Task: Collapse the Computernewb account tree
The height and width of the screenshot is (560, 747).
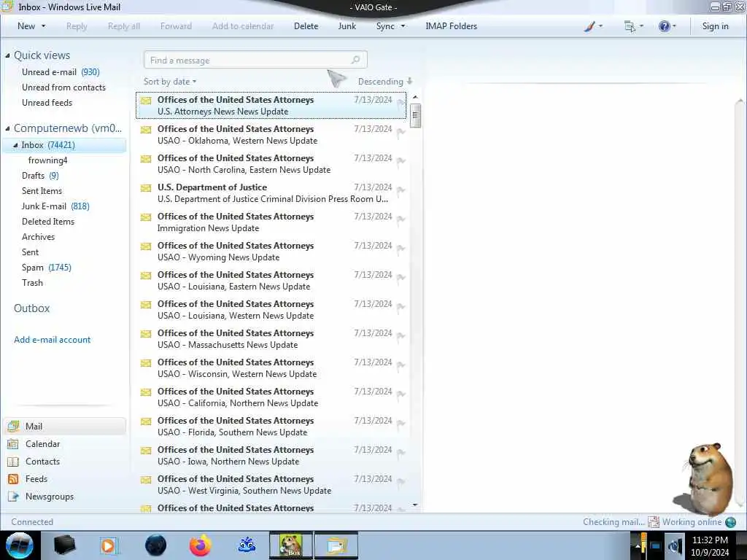Action: coord(7,128)
